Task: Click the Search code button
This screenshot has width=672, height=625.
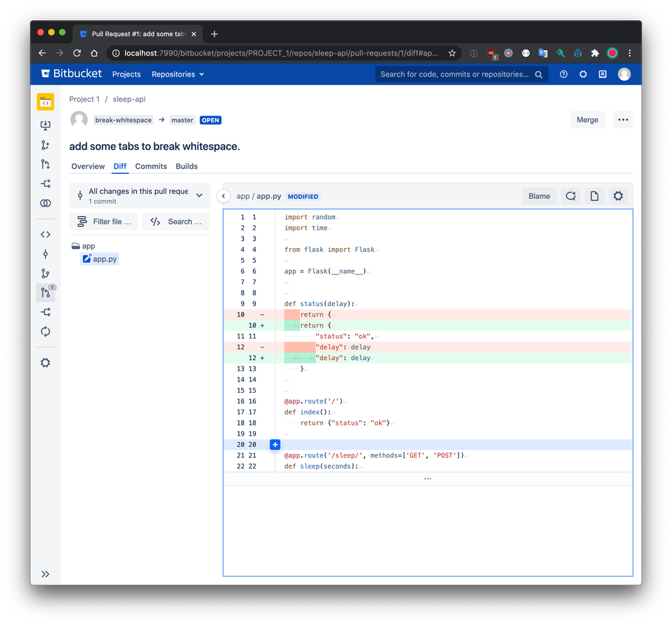Action: 176,222
